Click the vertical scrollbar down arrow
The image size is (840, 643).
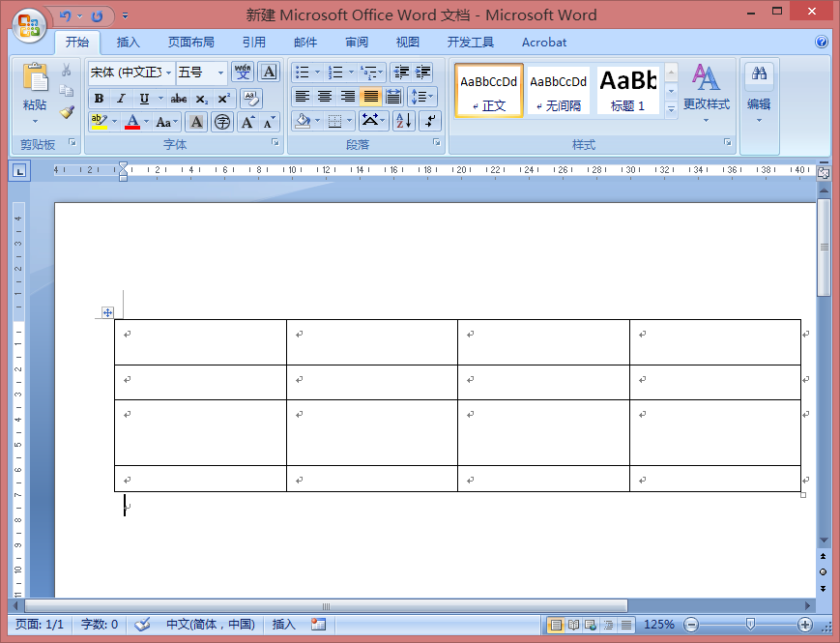824,541
